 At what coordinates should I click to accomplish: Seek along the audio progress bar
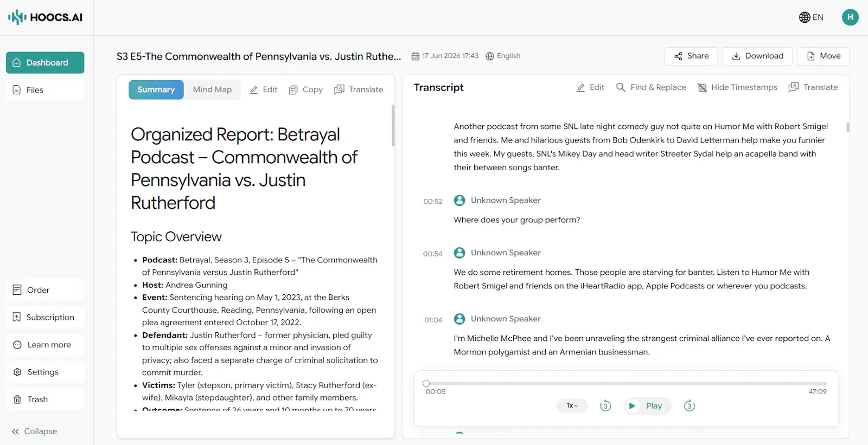tap(627, 383)
